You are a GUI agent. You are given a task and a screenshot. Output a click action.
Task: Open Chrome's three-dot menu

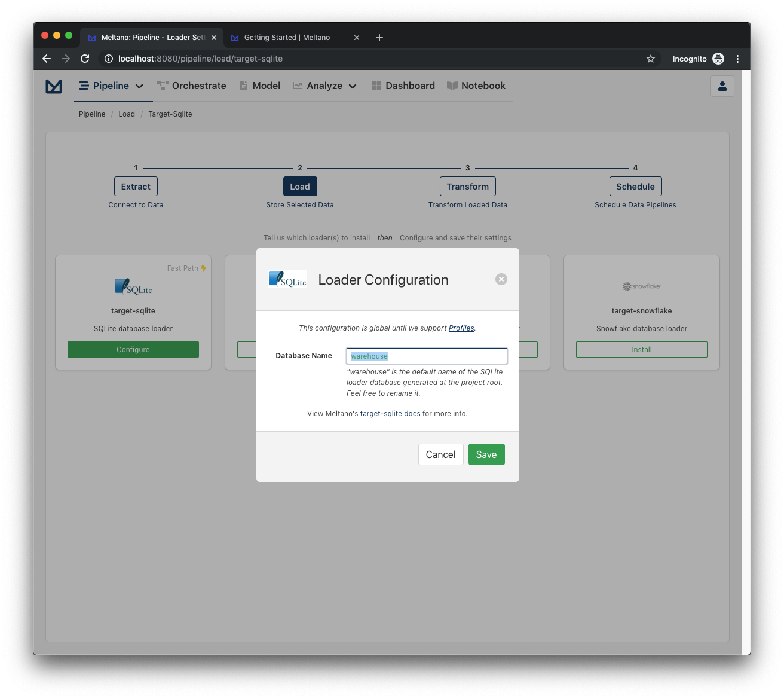click(738, 59)
